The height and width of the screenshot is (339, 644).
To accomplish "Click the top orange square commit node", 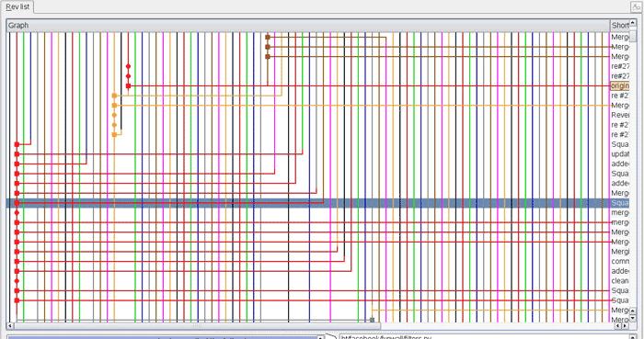I will (114, 96).
